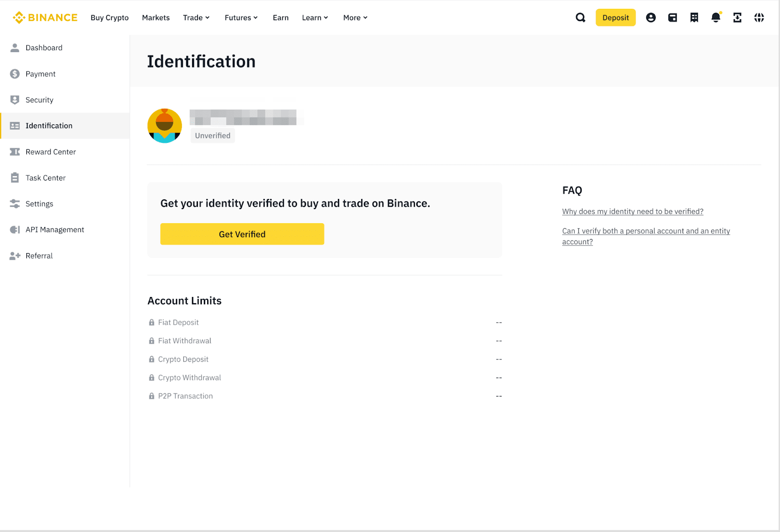Click the Reward Center trophy icon
Viewport: 780px width, 532px height.
coord(15,152)
